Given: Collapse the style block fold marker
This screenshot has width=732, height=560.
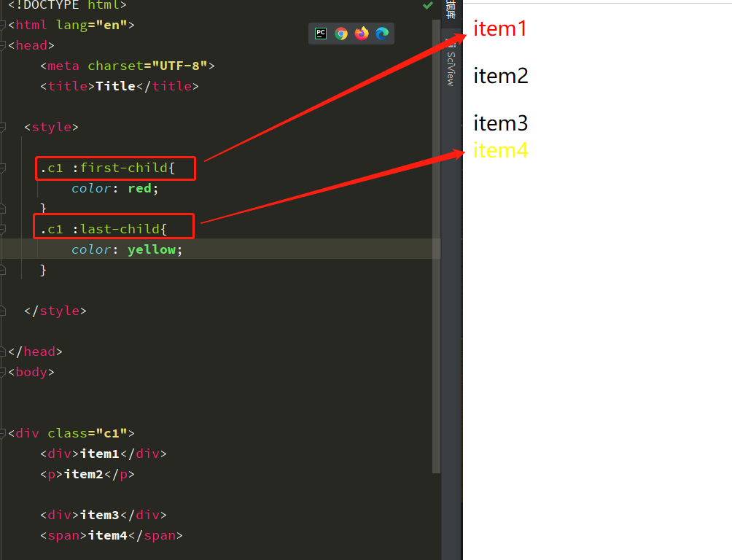Looking at the screenshot, I should (x=3, y=127).
